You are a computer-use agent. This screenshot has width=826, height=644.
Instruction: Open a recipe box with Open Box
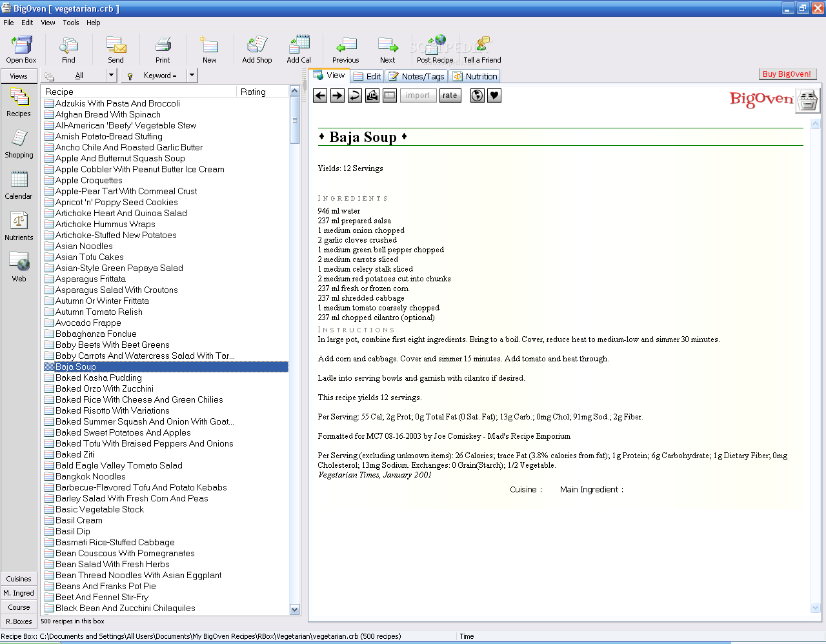click(x=21, y=49)
